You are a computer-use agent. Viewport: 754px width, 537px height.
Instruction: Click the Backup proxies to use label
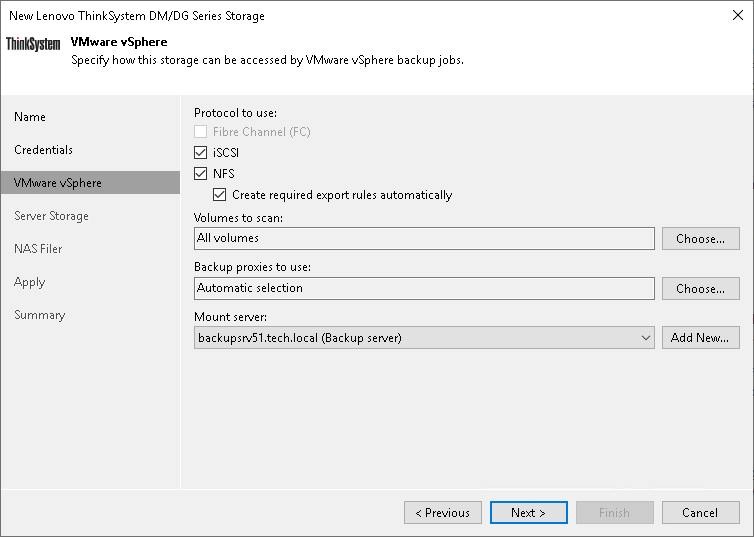point(252,267)
